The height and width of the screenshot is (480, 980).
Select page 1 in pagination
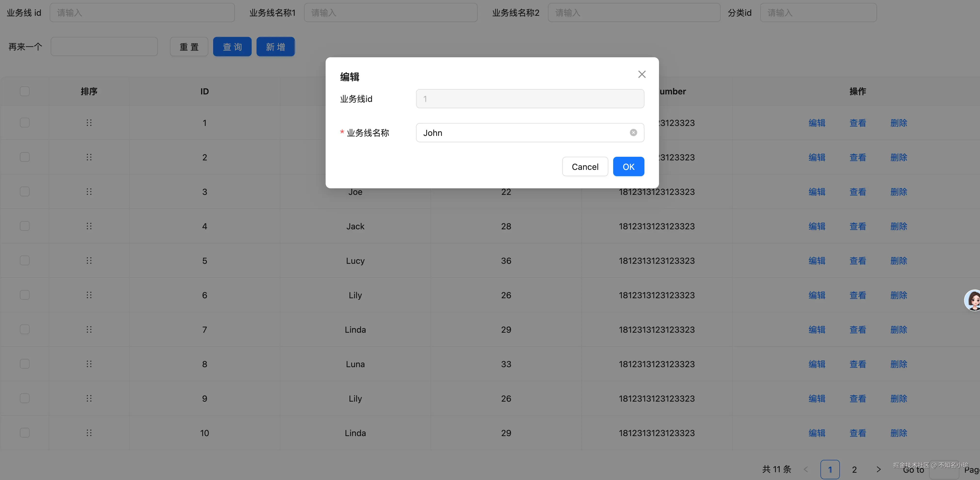coord(830,469)
